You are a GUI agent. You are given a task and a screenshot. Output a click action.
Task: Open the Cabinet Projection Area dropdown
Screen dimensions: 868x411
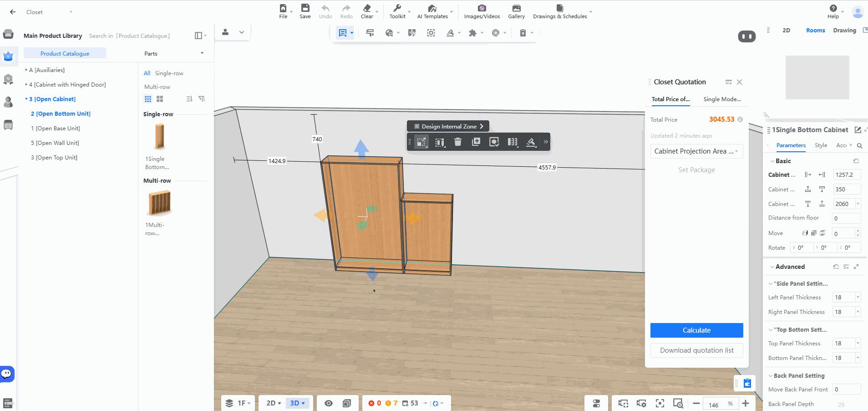pyautogui.click(x=696, y=151)
